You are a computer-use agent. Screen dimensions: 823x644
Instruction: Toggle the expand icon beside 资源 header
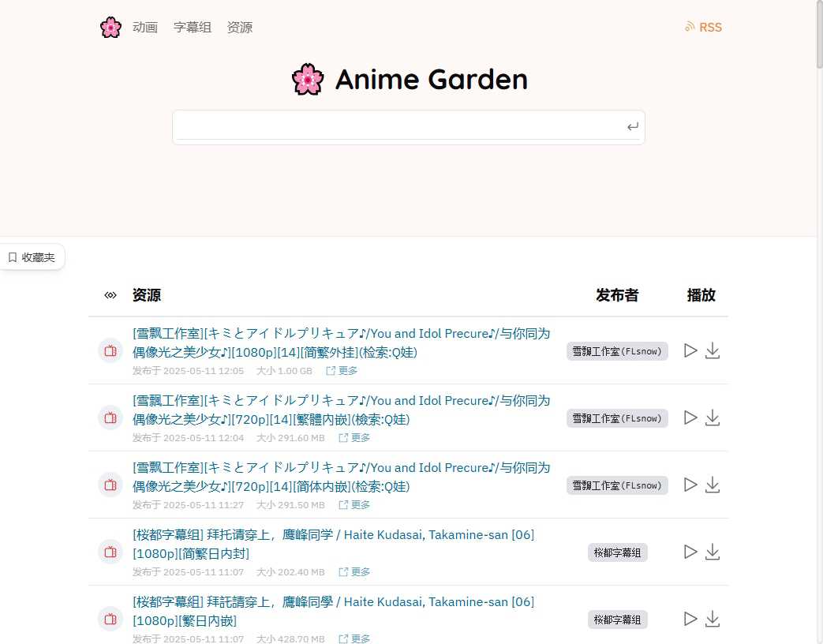[x=110, y=295]
